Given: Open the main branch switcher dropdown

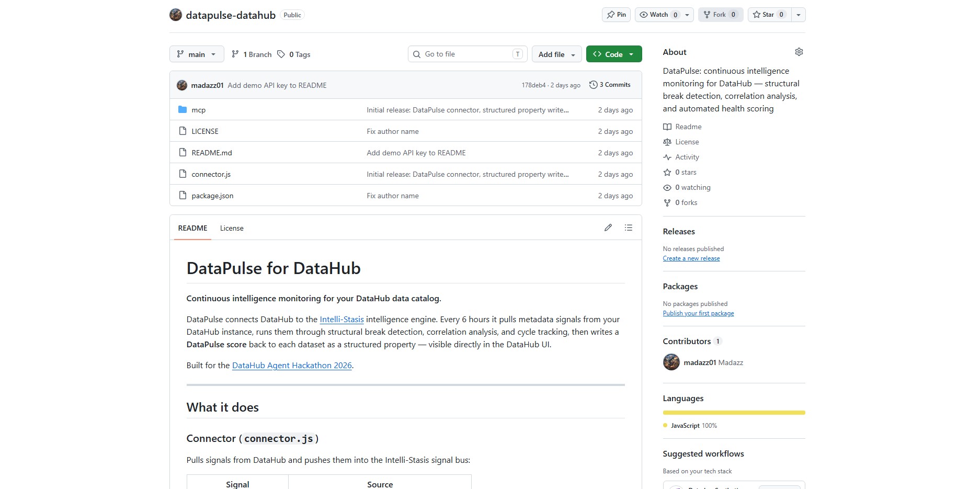Looking at the screenshot, I should pyautogui.click(x=197, y=54).
